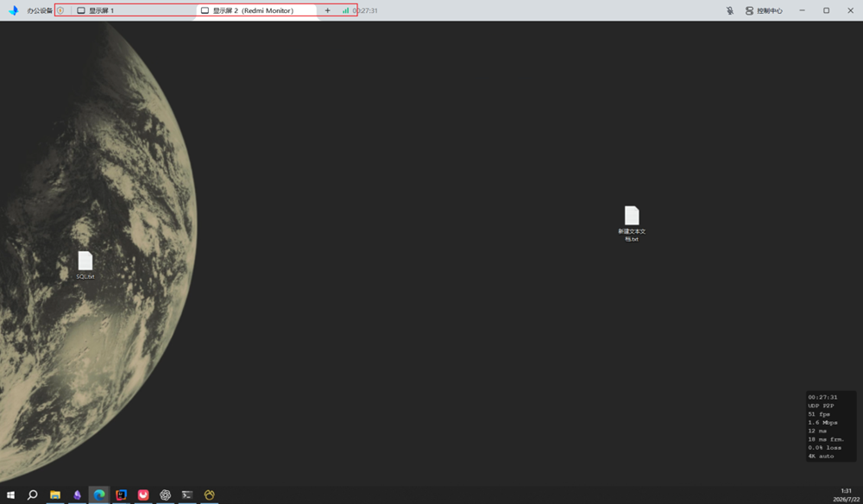
Task: Toggle the muted microphone icon
Action: pyautogui.click(x=730, y=10)
